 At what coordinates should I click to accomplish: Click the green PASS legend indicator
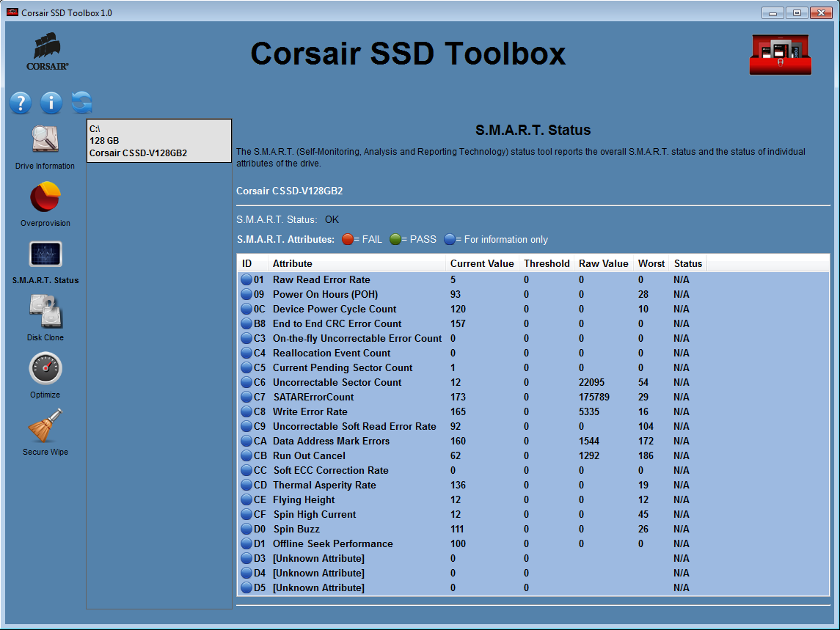click(x=395, y=240)
